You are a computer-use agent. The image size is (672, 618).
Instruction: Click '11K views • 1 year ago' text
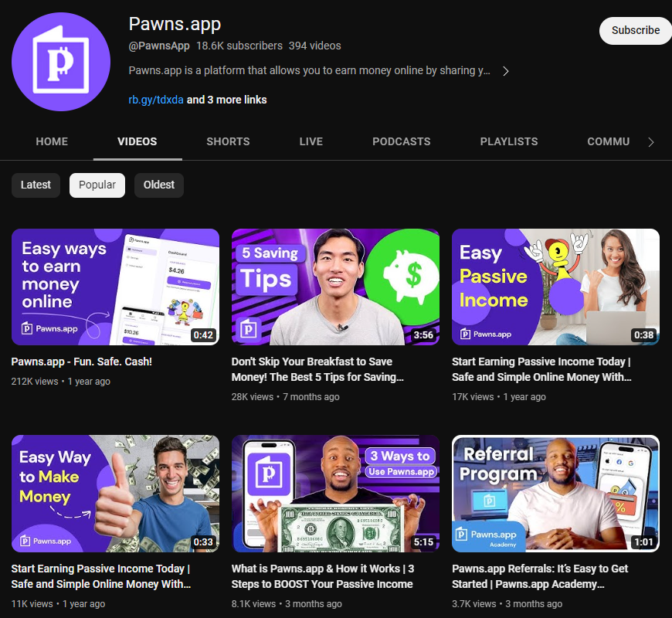click(58, 604)
